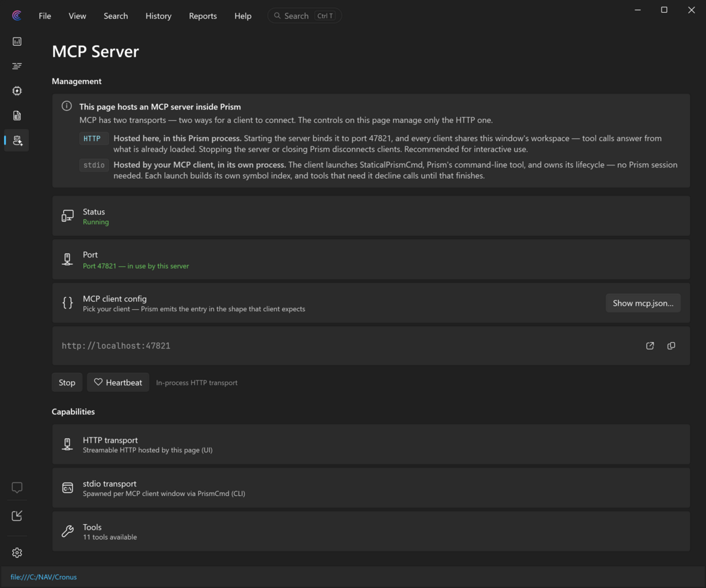Open the feedback chat bubble icon
Viewport: 706px width, 588px height.
[17, 487]
